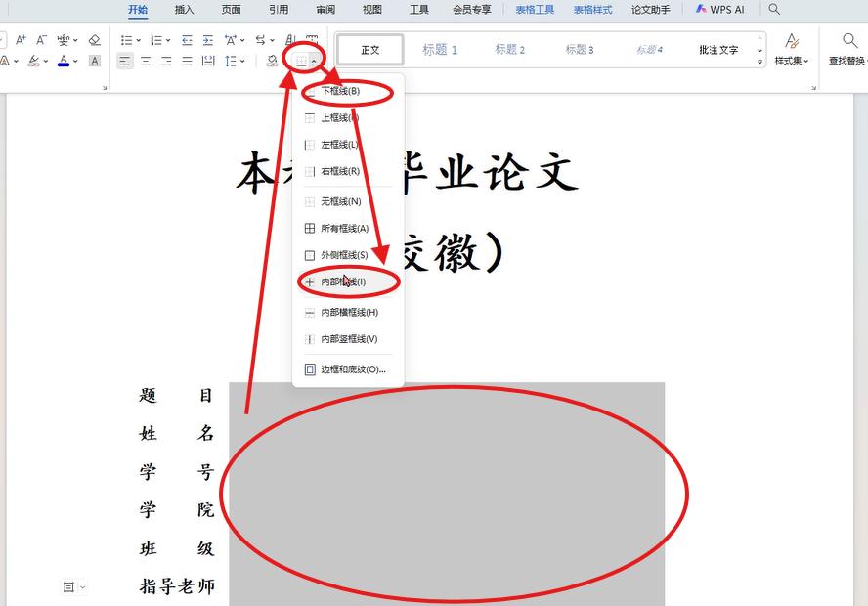Click the clear formatting eraser icon

93,40
